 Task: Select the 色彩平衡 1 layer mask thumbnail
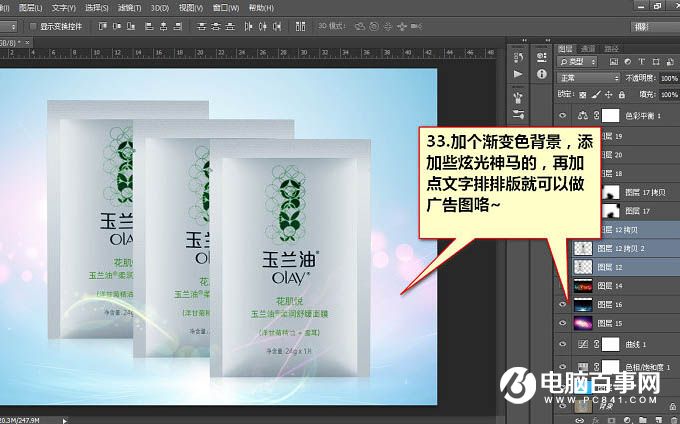(x=611, y=116)
